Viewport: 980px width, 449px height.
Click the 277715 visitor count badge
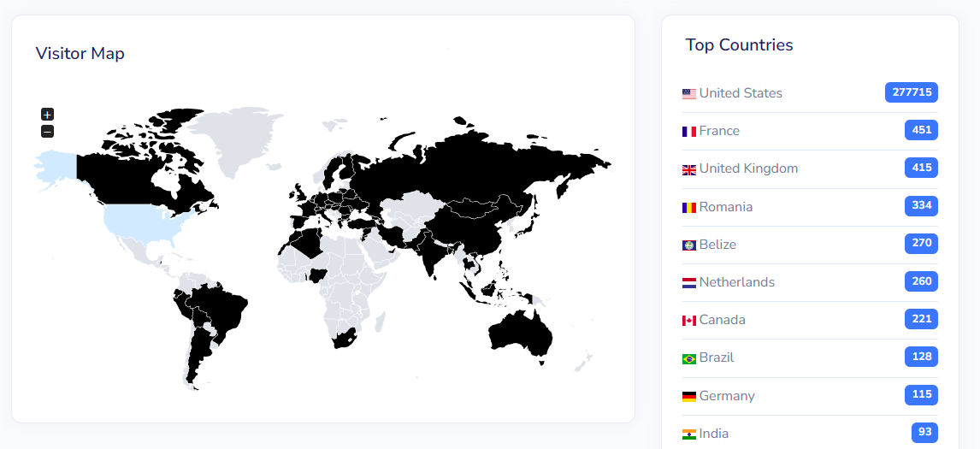tap(911, 92)
